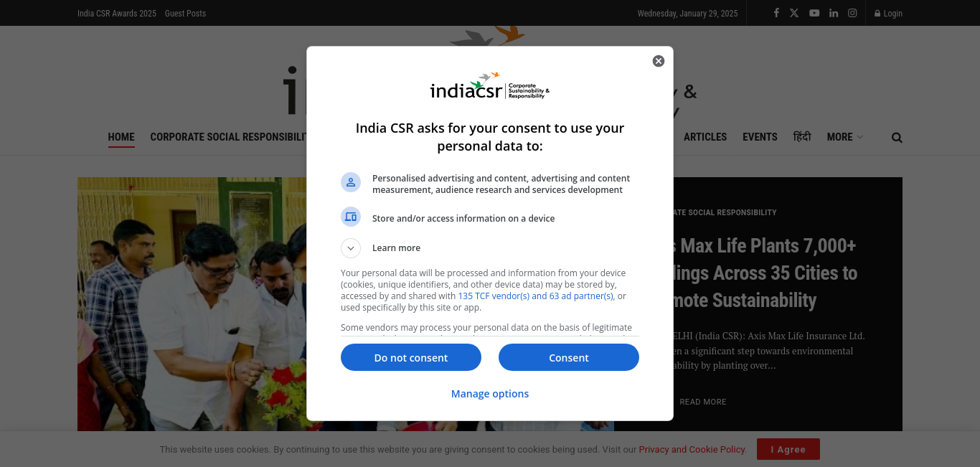
Task: Open the MORE navigation dropdown
Action: point(844,137)
